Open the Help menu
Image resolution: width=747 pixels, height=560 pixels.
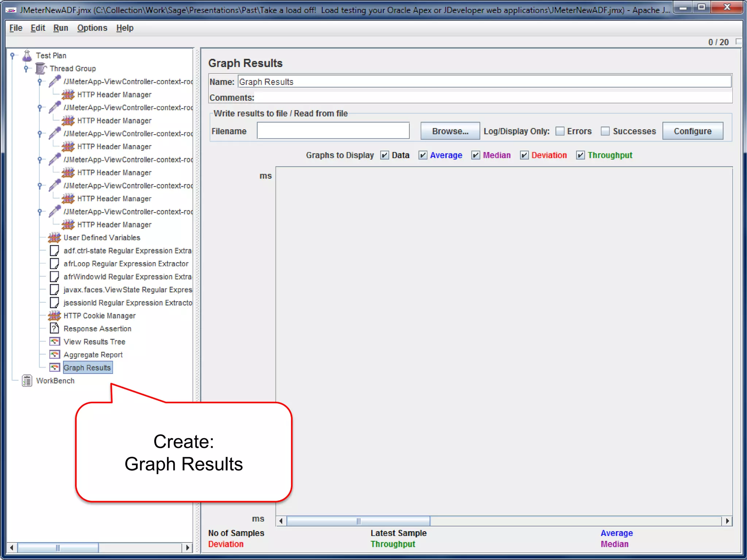pyautogui.click(x=125, y=28)
